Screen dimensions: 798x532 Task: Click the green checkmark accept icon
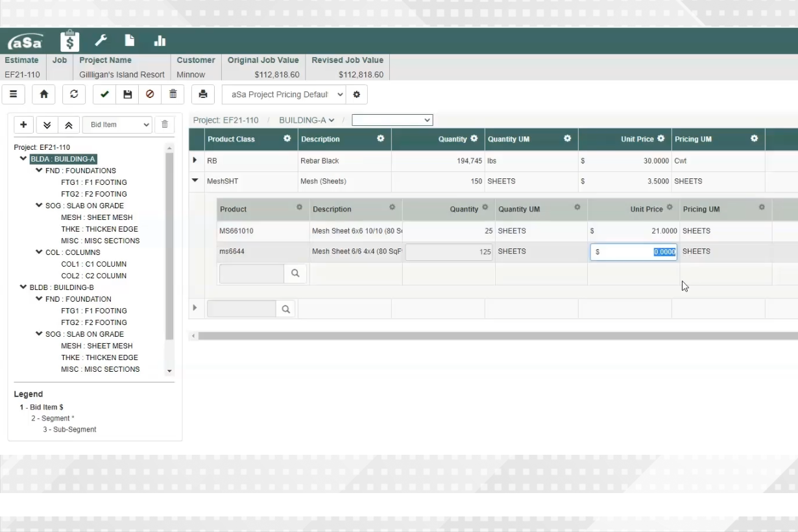click(x=104, y=94)
